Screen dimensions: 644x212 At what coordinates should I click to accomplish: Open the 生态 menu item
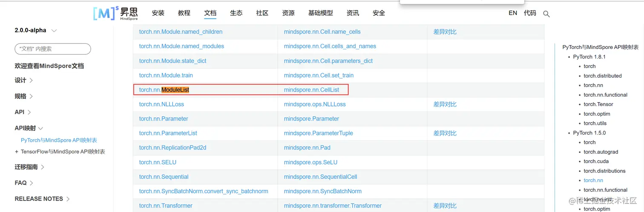point(236,13)
